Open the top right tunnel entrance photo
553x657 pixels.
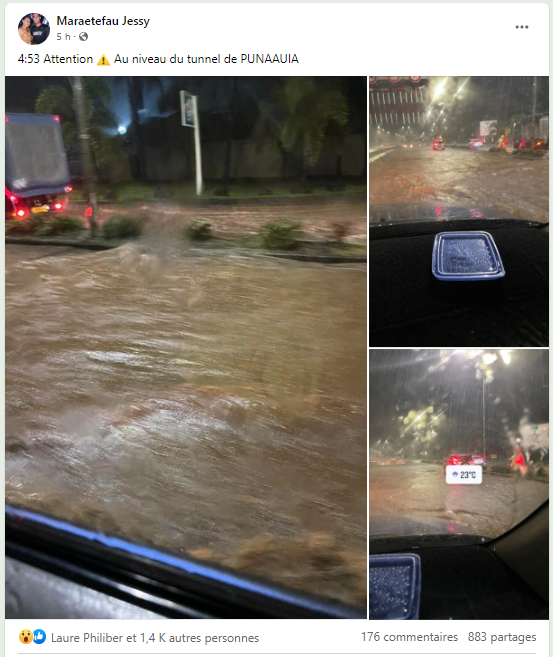tap(459, 211)
